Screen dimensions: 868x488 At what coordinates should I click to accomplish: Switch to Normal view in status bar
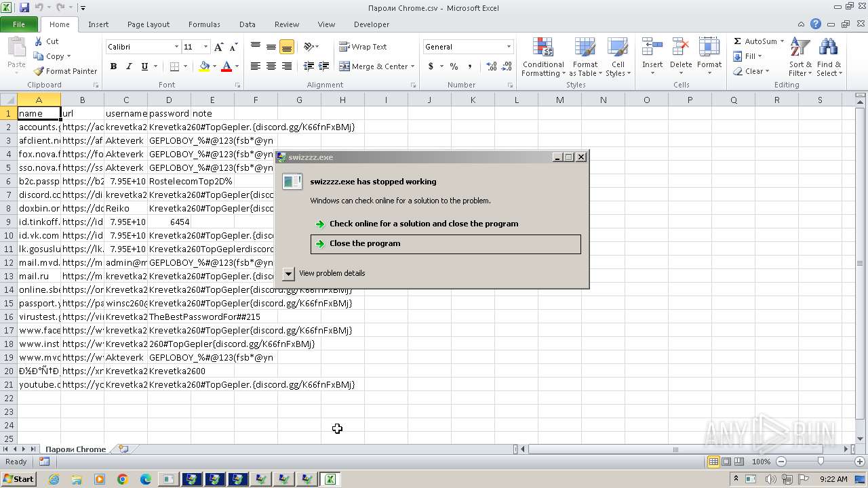(x=713, y=462)
